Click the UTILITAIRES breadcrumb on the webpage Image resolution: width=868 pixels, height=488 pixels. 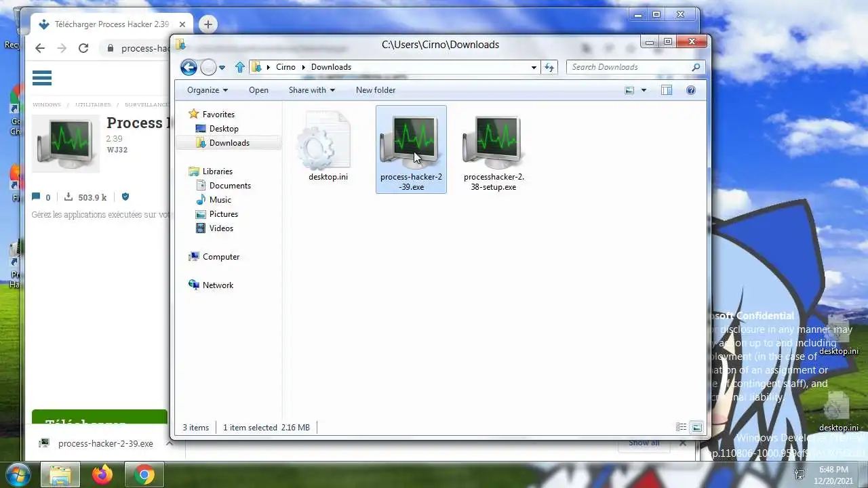[x=93, y=105]
